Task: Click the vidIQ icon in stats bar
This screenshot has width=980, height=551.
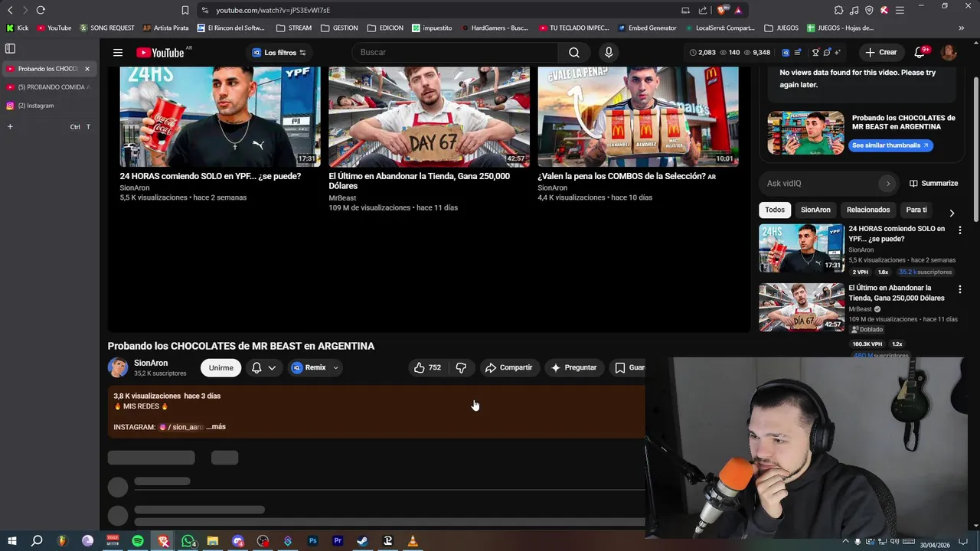Action: pos(786,52)
